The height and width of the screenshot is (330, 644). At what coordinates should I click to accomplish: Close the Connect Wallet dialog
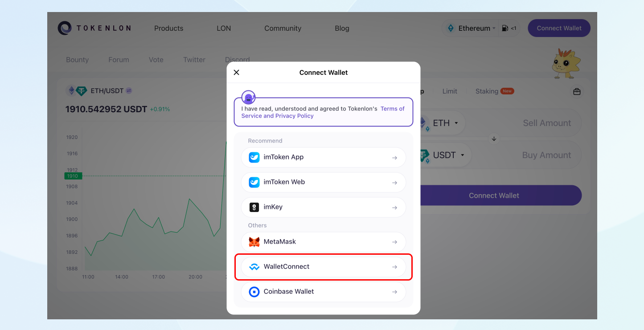click(237, 72)
